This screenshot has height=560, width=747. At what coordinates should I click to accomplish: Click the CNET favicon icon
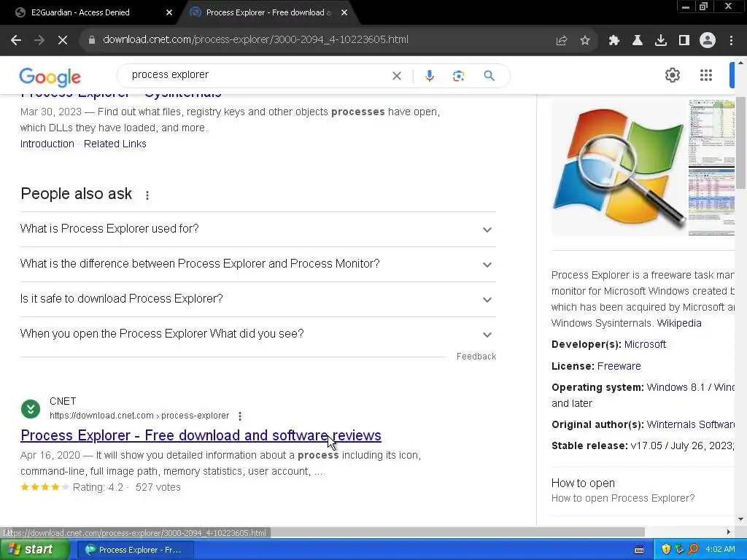31,409
